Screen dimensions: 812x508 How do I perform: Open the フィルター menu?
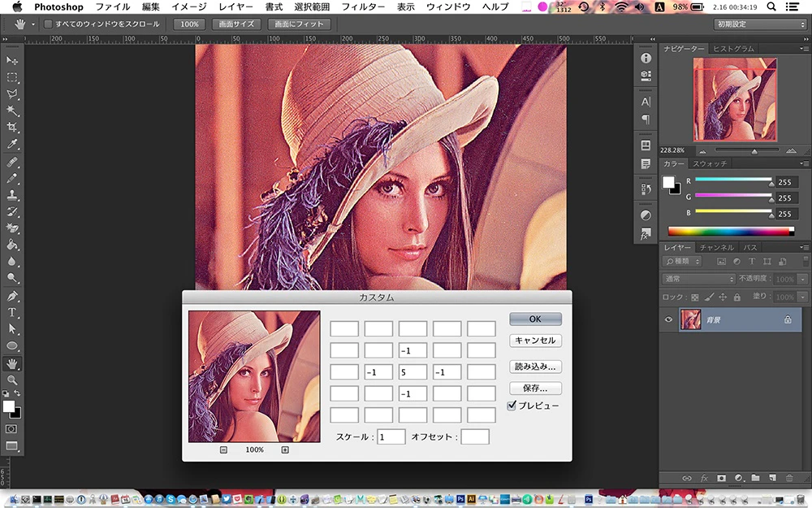coord(363,7)
